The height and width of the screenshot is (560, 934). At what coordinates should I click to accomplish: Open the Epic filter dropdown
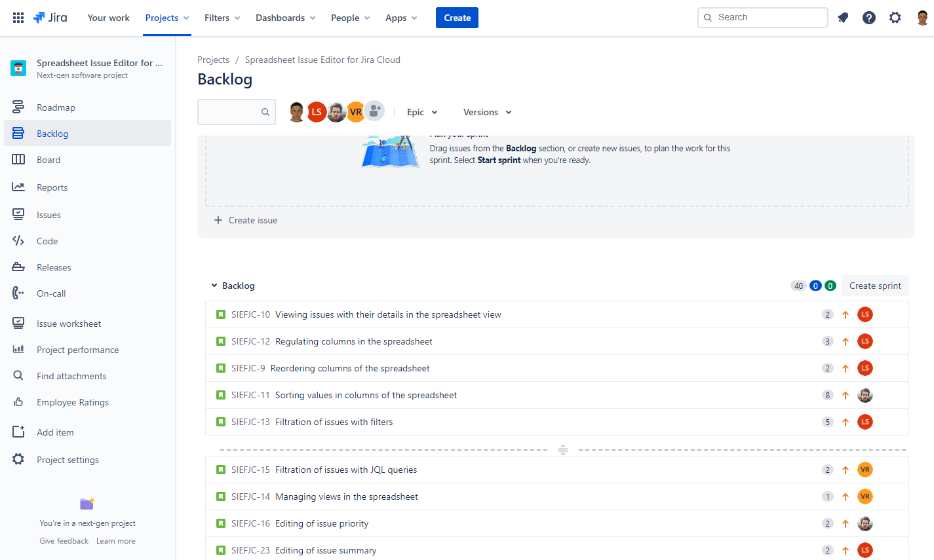422,112
